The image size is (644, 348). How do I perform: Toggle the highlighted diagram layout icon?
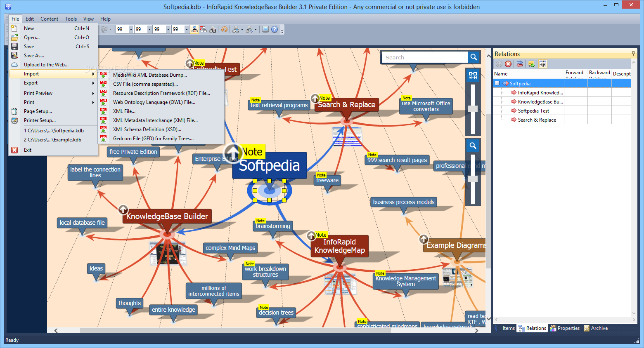coord(194,29)
